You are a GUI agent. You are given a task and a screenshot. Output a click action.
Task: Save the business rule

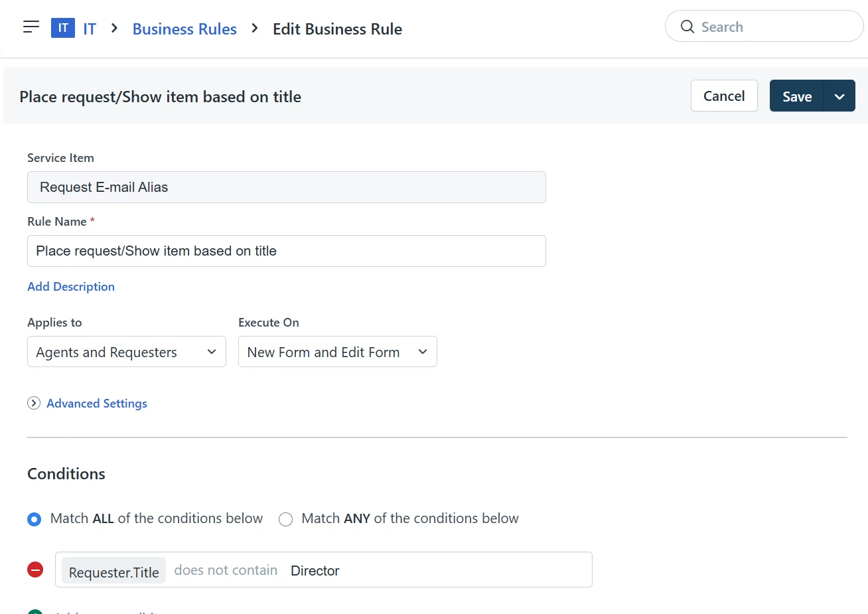point(796,96)
